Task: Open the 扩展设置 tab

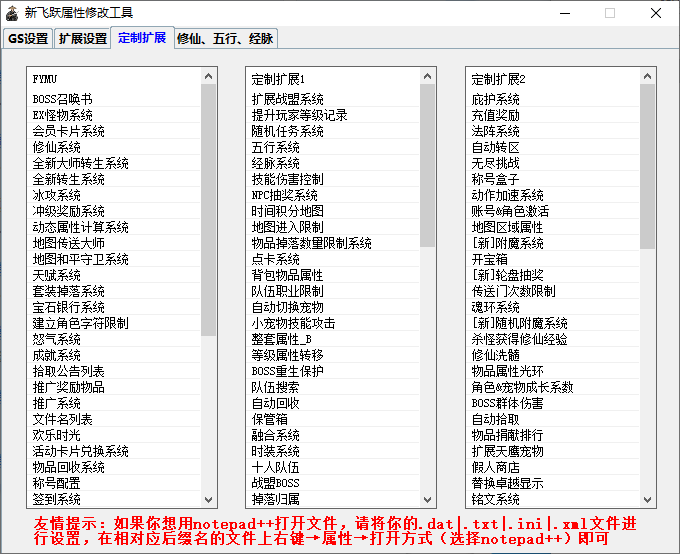Action: click(x=82, y=39)
